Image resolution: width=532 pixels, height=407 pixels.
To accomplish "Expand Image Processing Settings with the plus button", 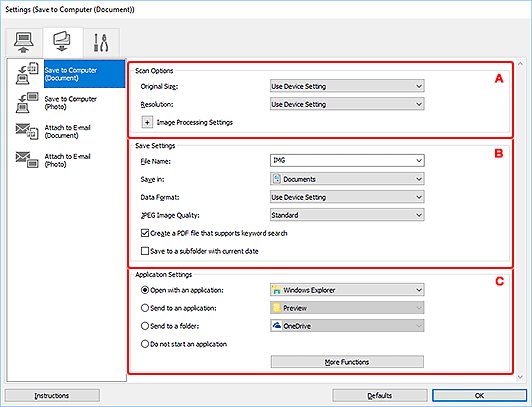I will [x=147, y=122].
